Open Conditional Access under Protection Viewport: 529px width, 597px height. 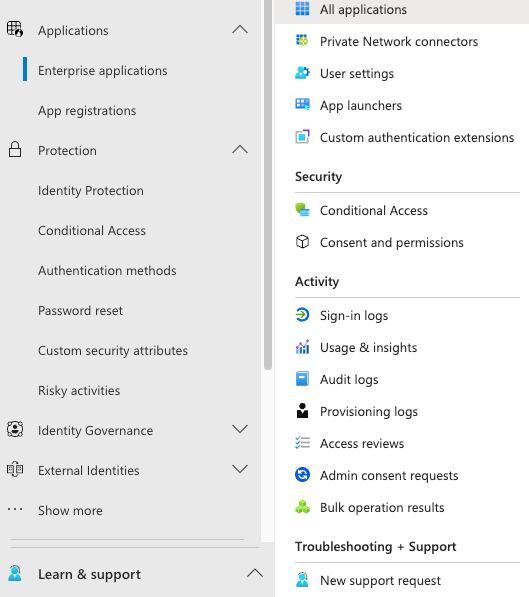tap(92, 230)
